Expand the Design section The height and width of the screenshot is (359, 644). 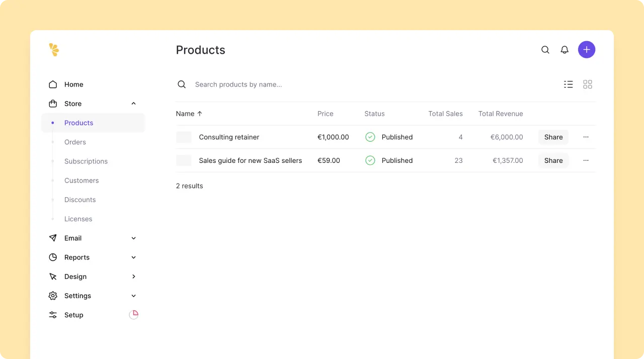pyautogui.click(x=133, y=277)
